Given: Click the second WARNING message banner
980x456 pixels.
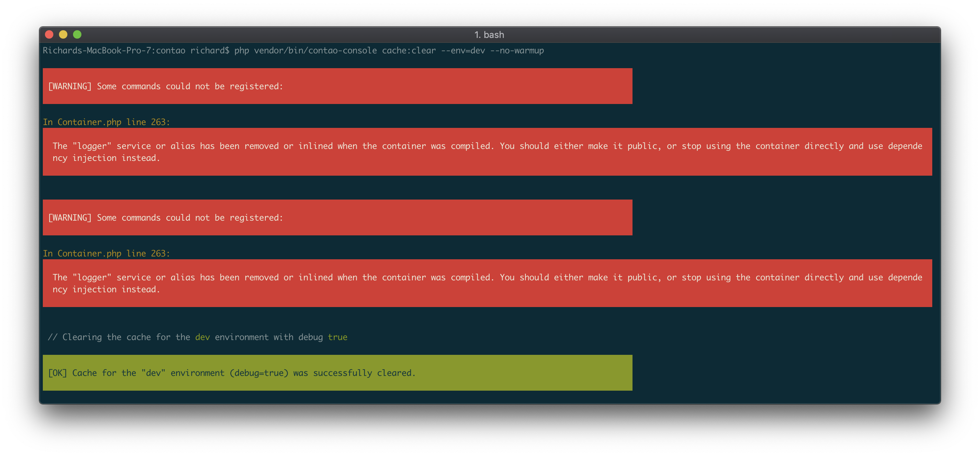Looking at the screenshot, I should click(x=338, y=217).
